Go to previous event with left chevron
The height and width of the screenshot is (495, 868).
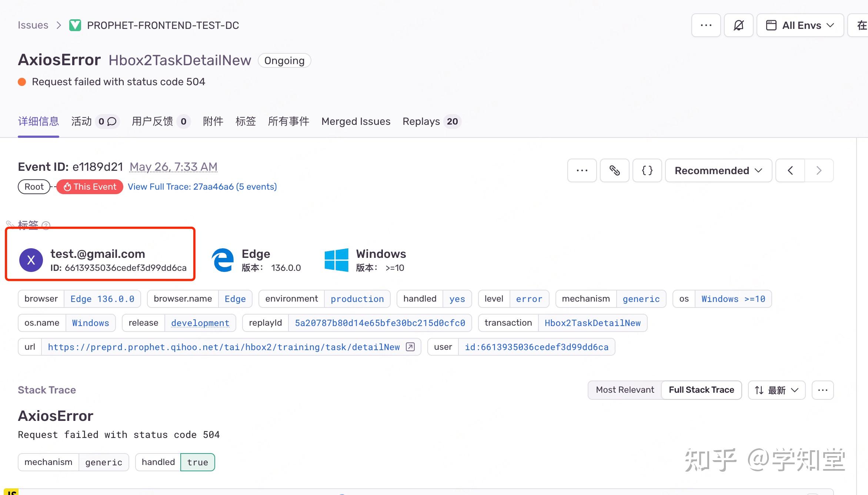tap(790, 170)
